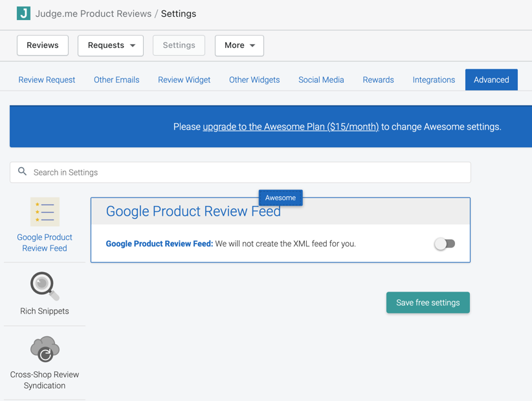Screen dimensions: 532x401
Task: Click the Awesome plan badge
Action: [x=281, y=198]
